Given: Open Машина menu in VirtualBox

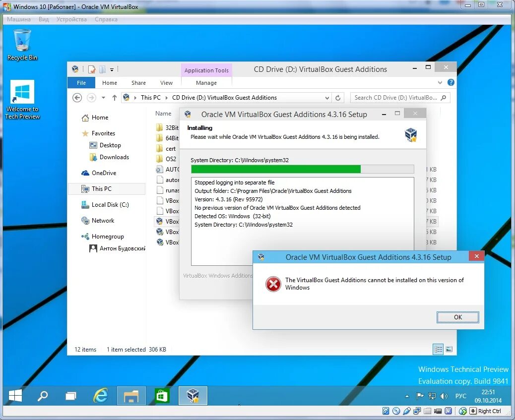Looking at the screenshot, I should [x=19, y=19].
